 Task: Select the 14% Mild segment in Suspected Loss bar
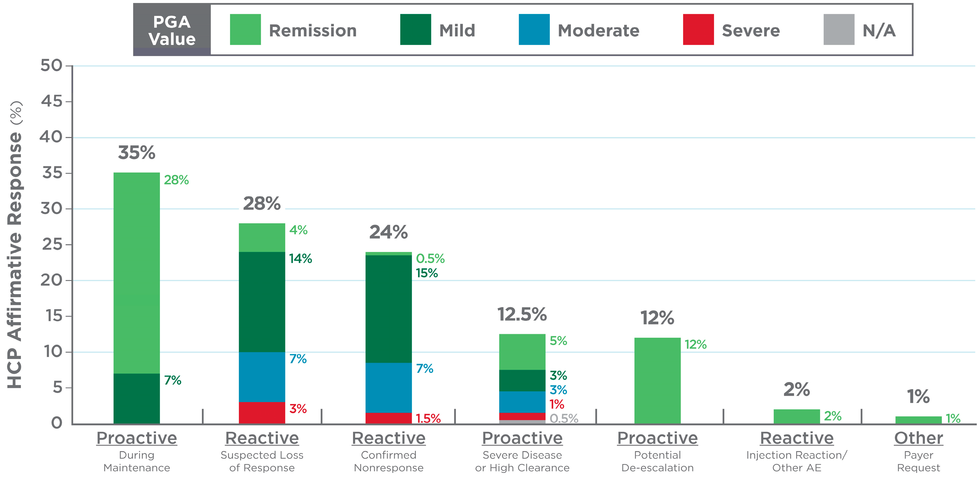point(262,302)
